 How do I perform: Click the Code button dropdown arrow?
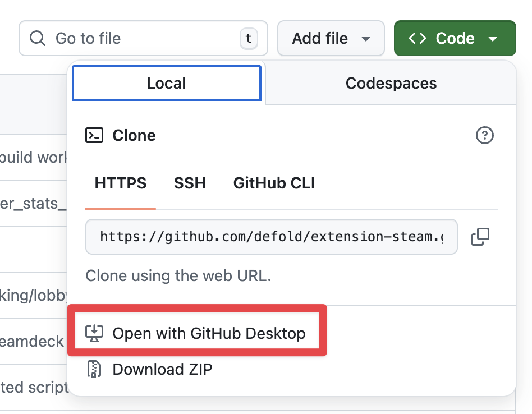click(493, 39)
